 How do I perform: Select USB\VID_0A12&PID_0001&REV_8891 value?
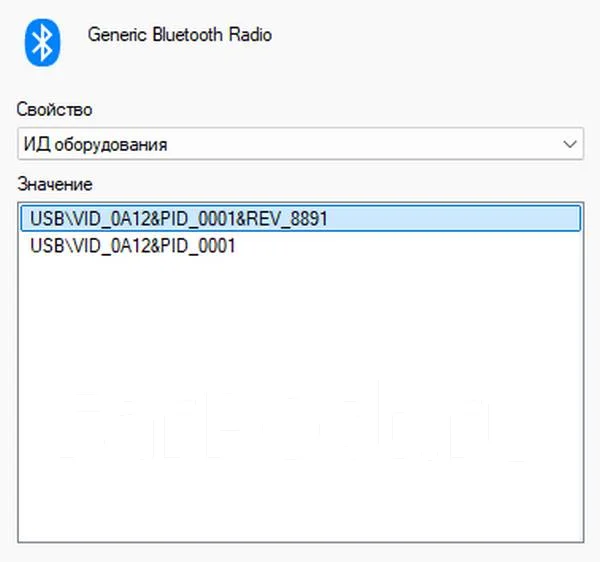tap(301, 218)
